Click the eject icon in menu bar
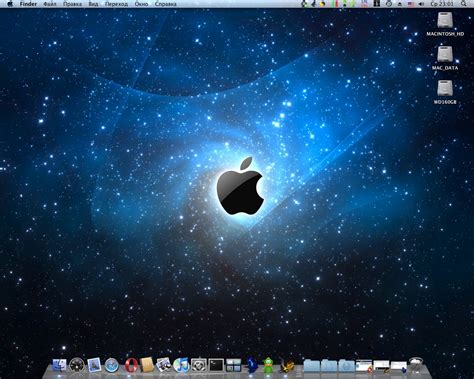The width and height of the screenshot is (474, 379). (x=400, y=4)
